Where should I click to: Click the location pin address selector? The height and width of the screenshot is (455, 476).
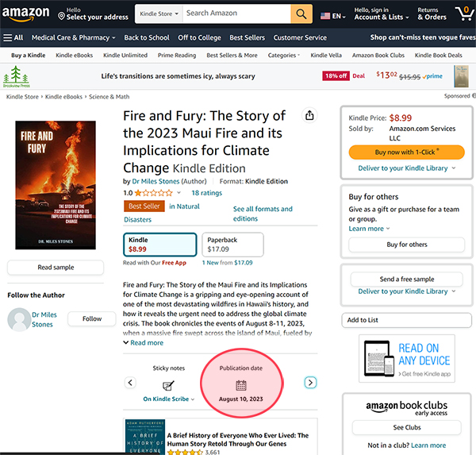pyautogui.click(x=94, y=13)
